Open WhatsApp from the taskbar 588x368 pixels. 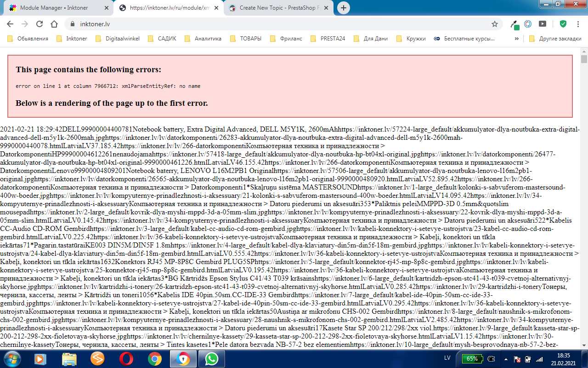point(211,358)
